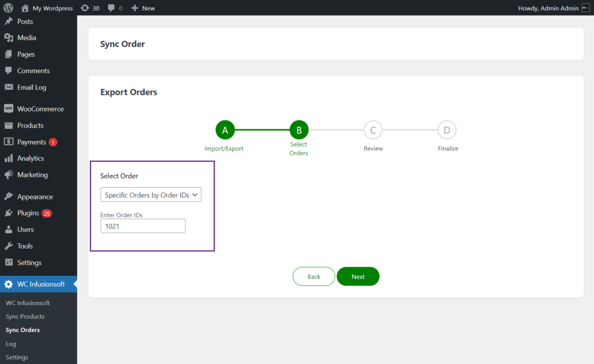Viewport: 594px width, 364px height.
Task: Open Howdy, Admin Admin account menu
Action: pyautogui.click(x=548, y=8)
